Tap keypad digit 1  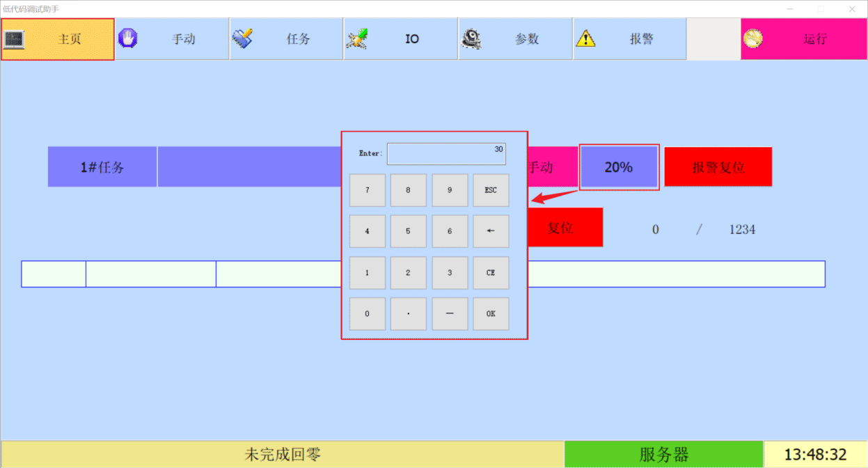367,273
